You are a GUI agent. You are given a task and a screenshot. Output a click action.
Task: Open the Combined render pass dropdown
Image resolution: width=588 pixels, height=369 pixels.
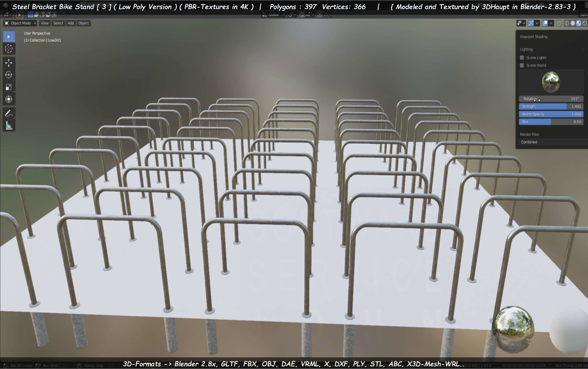coord(553,142)
